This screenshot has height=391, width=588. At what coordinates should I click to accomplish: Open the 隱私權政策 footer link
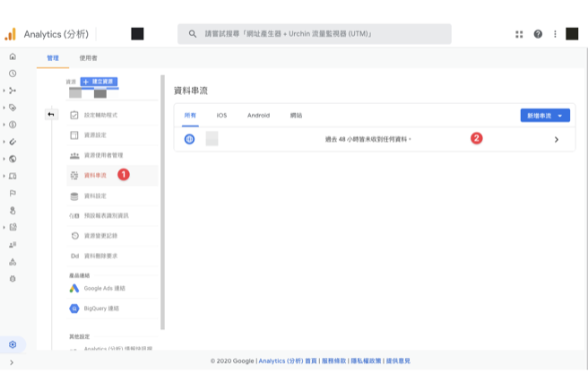coord(365,361)
